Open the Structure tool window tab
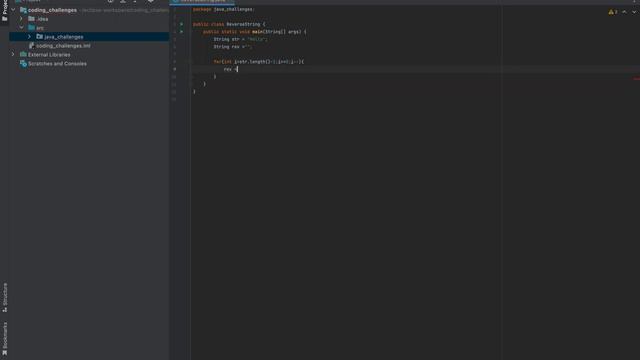 point(4,298)
